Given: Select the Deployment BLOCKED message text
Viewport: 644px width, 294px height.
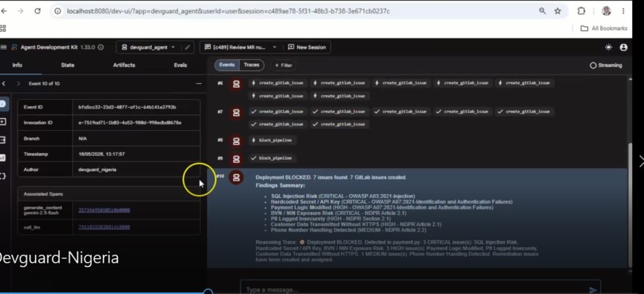Looking at the screenshot, I should pos(331,177).
